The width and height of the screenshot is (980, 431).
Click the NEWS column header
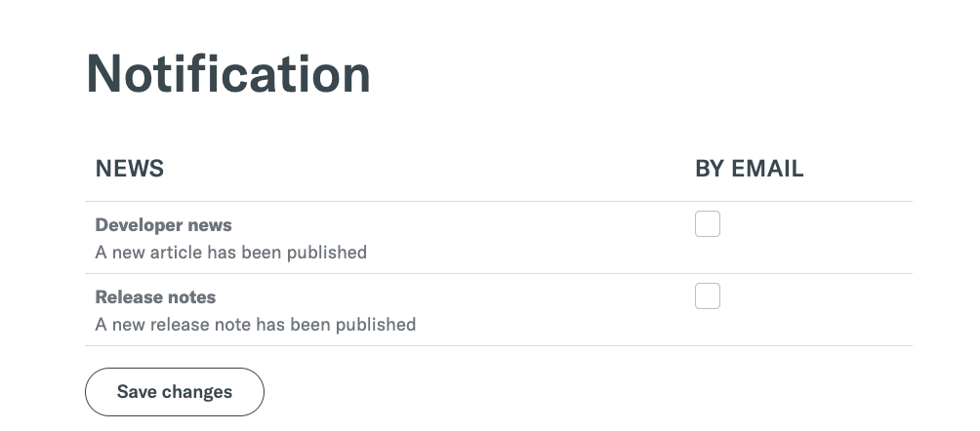(x=130, y=169)
